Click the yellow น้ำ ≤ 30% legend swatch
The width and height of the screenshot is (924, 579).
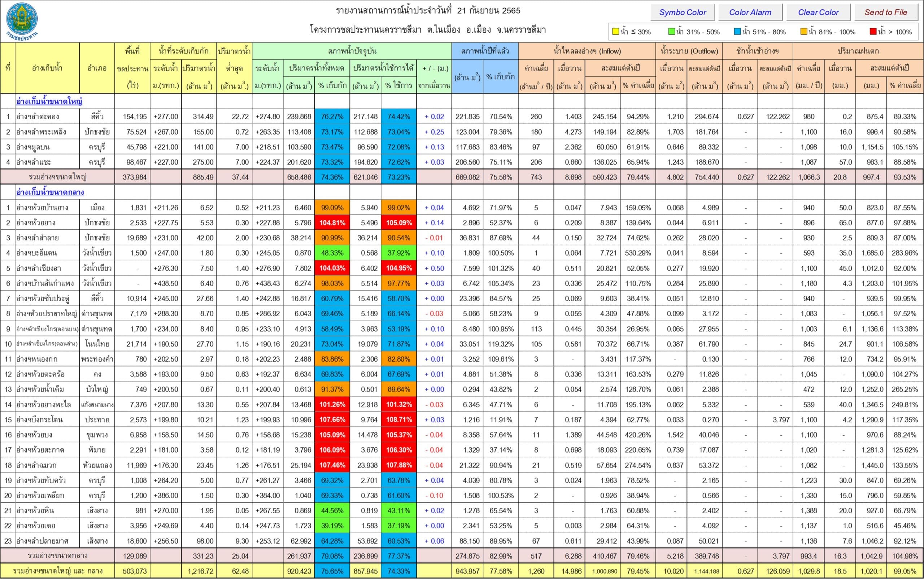click(615, 31)
